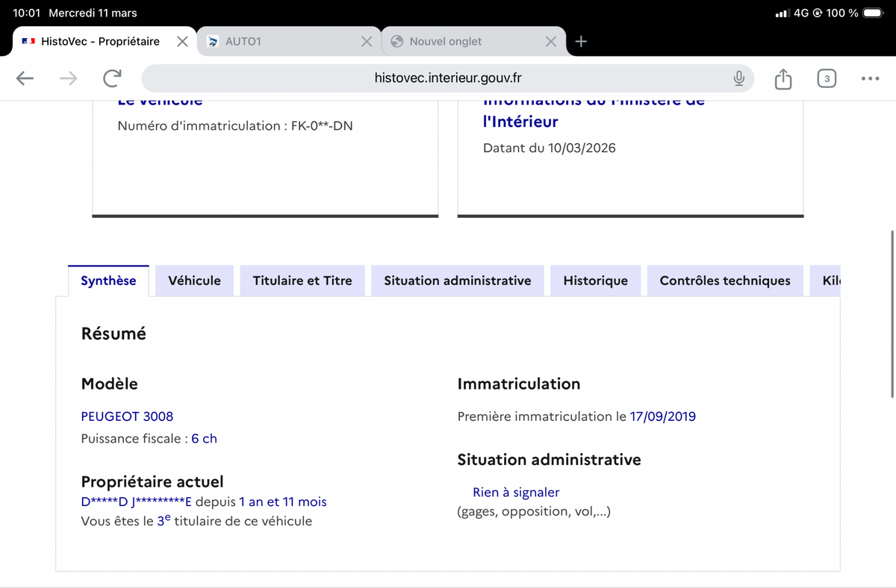Click the address bar histovec.interieur.gouv.fr

coord(448,78)
